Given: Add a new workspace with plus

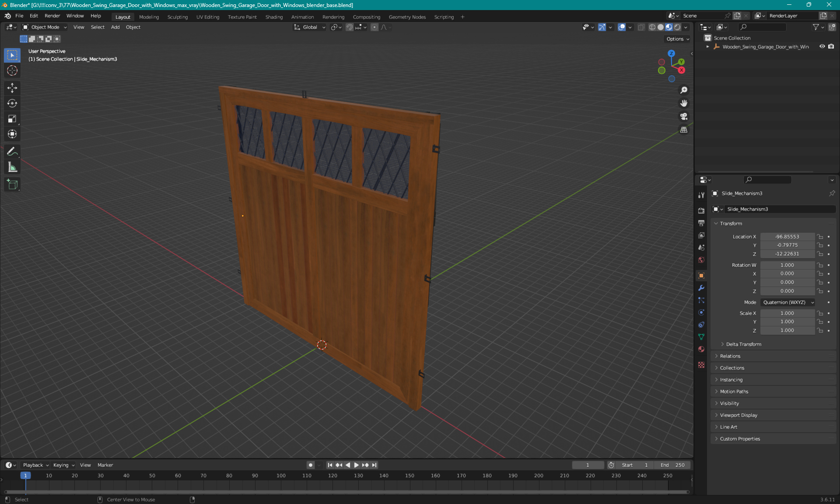Looking at the screenshot, I should 462,17.
